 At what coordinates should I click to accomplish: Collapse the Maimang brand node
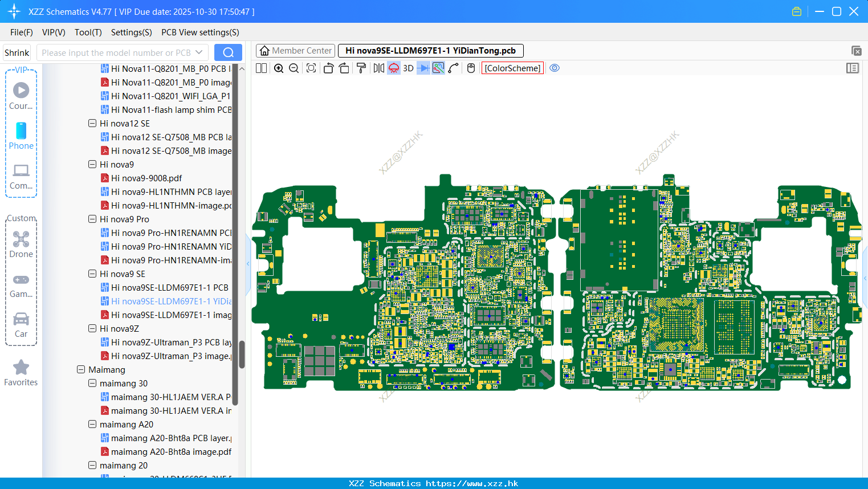[x=81, y=369]
